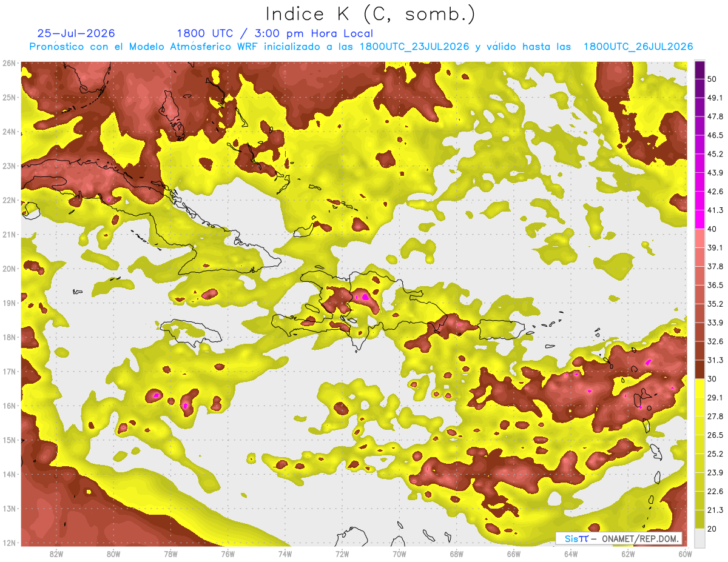The width and height of the screenshot is (728, 562).
Task: Select the colorbar value "35.2"
Action: pos(715,304)
